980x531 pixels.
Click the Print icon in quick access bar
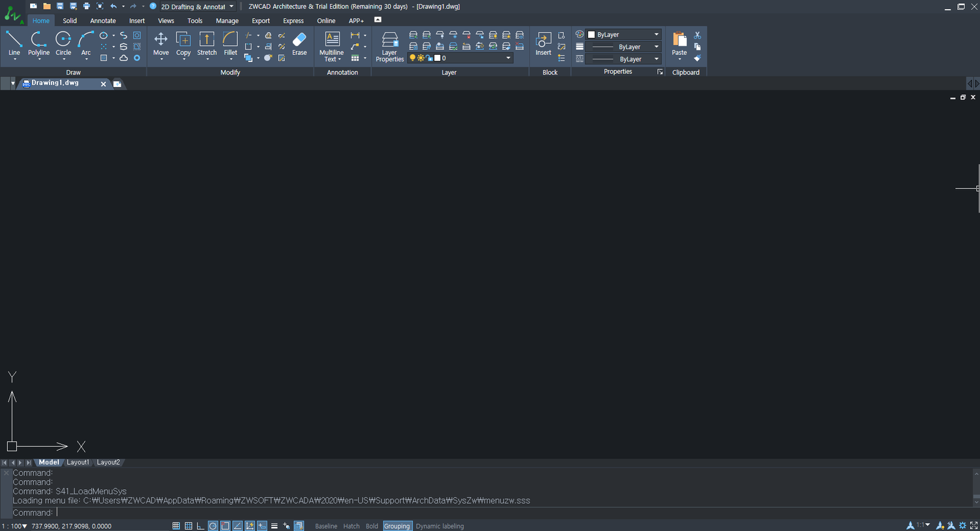(86, 6)
